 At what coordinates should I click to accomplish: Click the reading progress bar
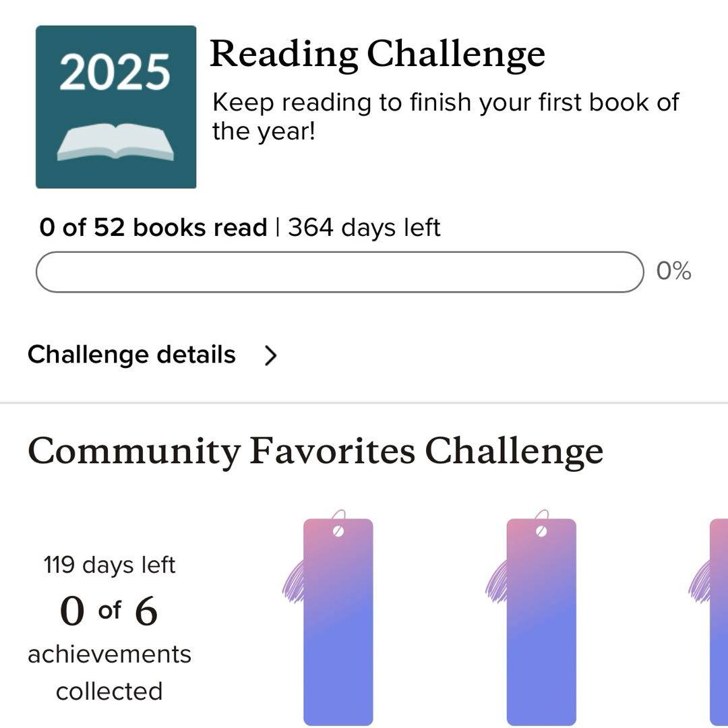(340, 272)
